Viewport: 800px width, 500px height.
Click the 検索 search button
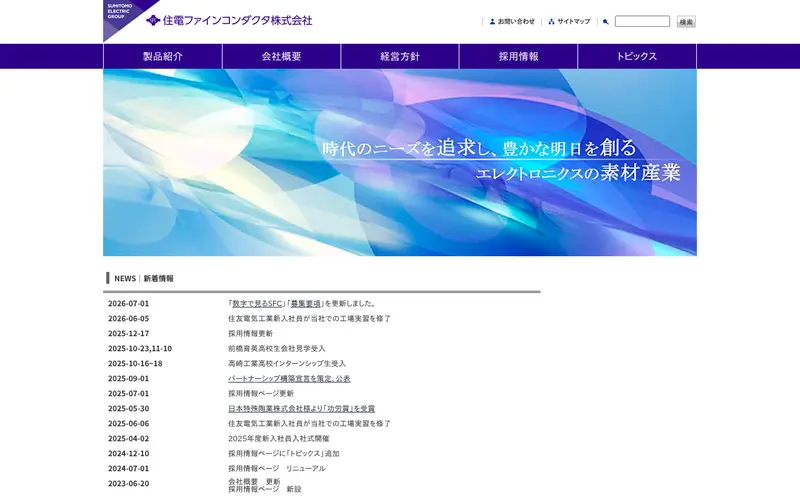click(686, 21)
